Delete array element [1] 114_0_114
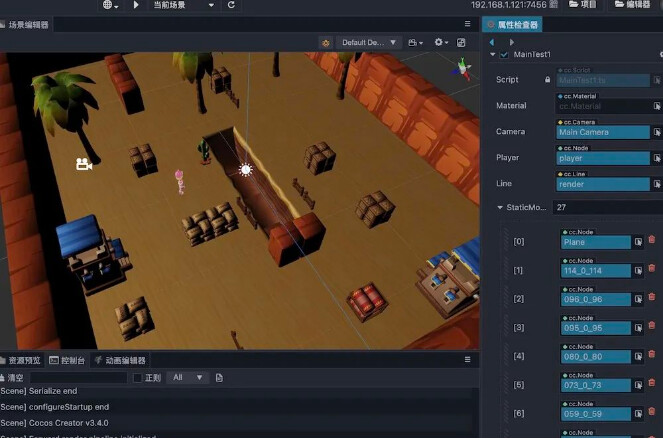663x440 pixels. [652, 268]
